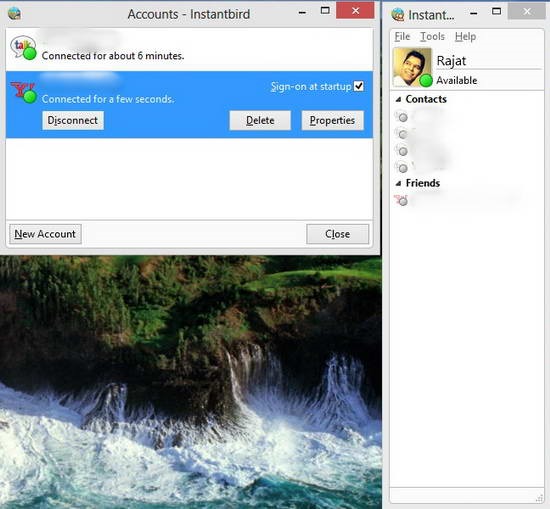Image resolution: width=550 pixels, height=509 pixels.
Task: Open the File menu
Action: 402,36
